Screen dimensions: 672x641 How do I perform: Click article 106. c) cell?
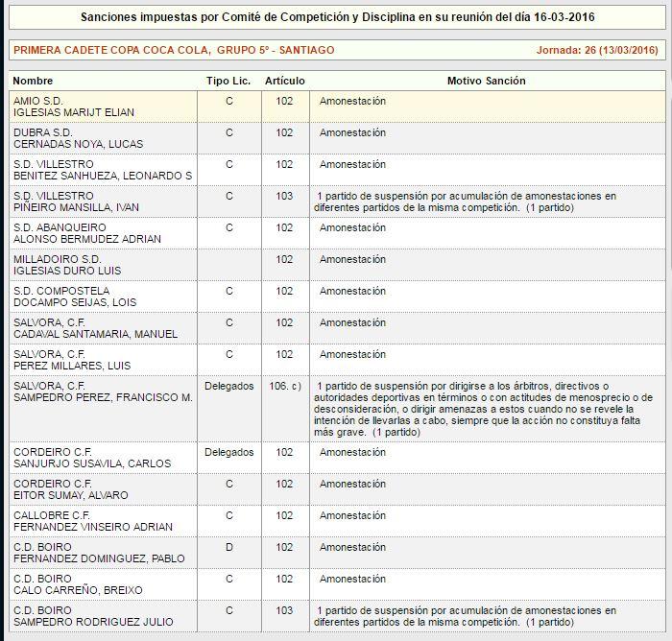click(285, 387)
